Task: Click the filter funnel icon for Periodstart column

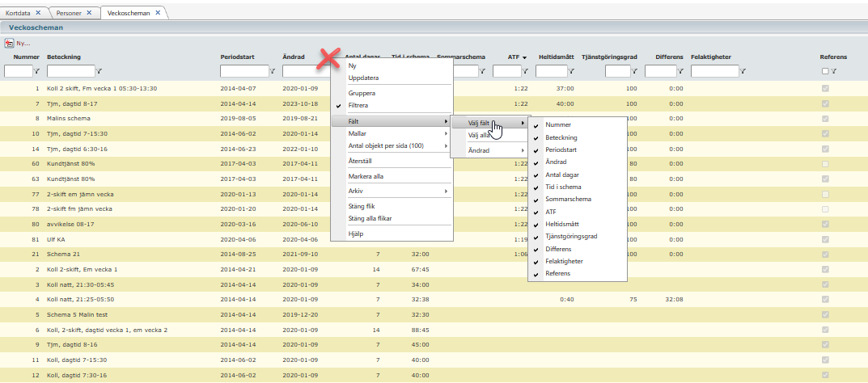Action: 273,71
